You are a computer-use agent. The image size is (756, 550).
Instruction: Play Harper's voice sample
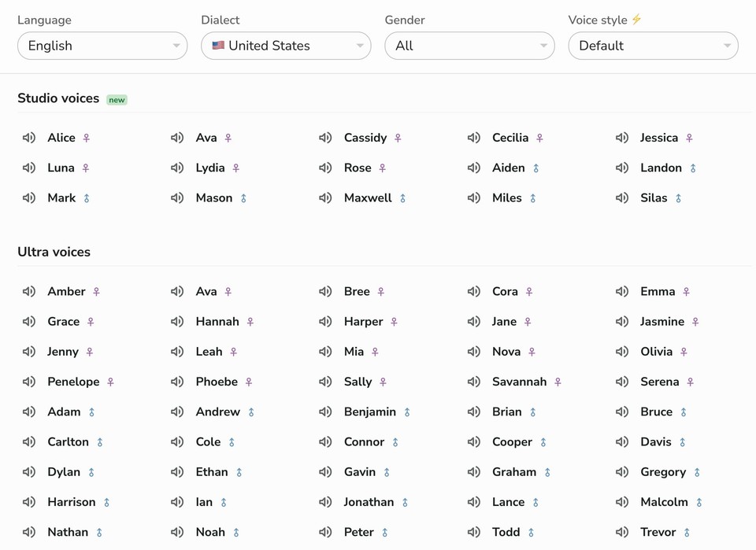(x=325, y=322)
